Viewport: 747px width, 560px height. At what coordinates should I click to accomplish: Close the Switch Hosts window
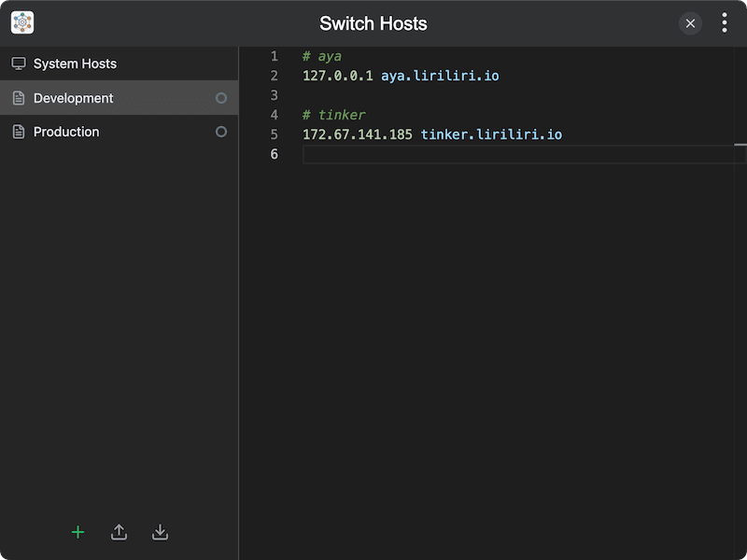coord(690,22)
